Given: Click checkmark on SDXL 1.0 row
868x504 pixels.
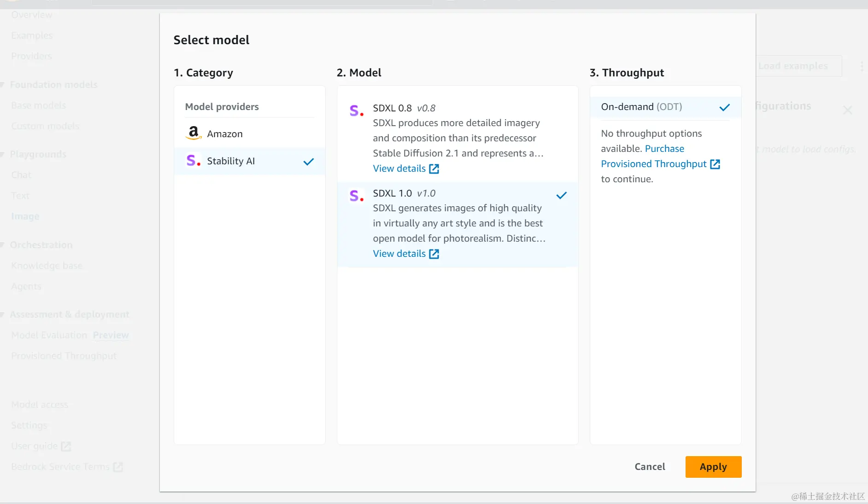Looking at the screenshot, I should [x=562, y=195].
